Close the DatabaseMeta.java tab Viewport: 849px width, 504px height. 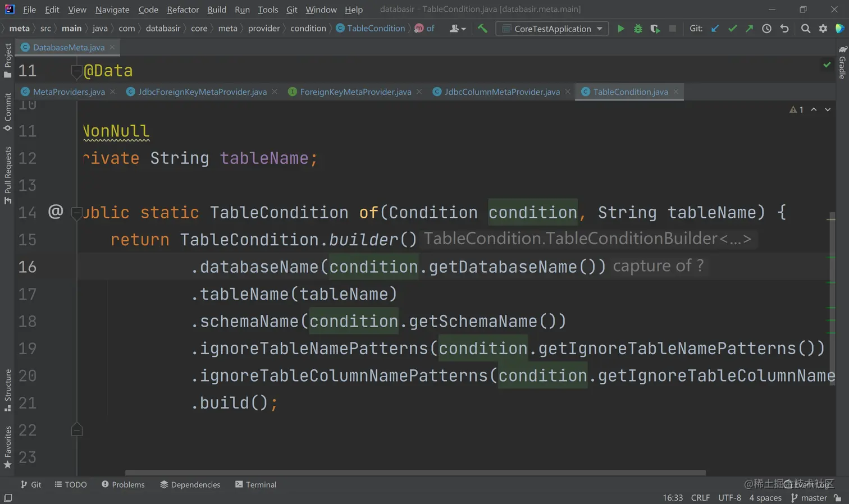tap(112, 47)
